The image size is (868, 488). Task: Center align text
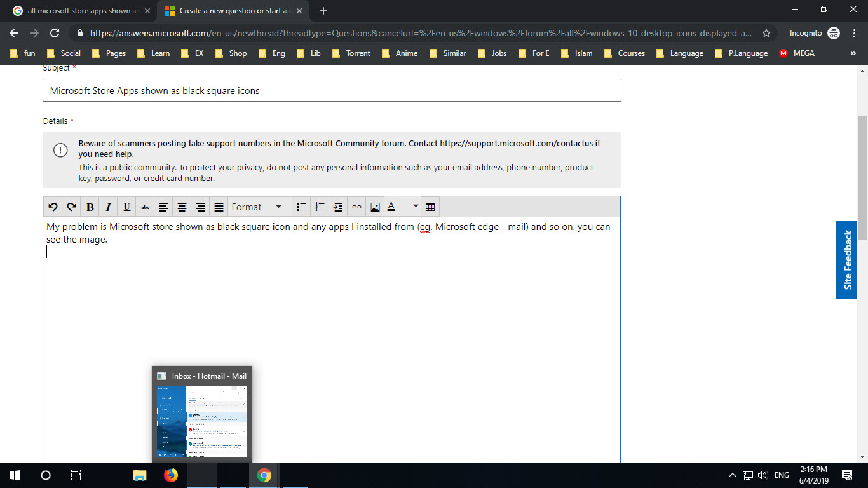(182, 207)
